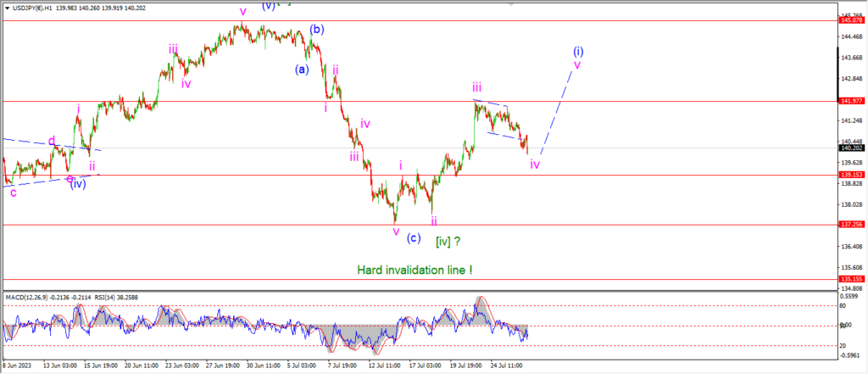Image resolution: width=868 pixels, height=374 pixels.
Task: Click the blue '(i)' projected wave label
Action: 578,52
